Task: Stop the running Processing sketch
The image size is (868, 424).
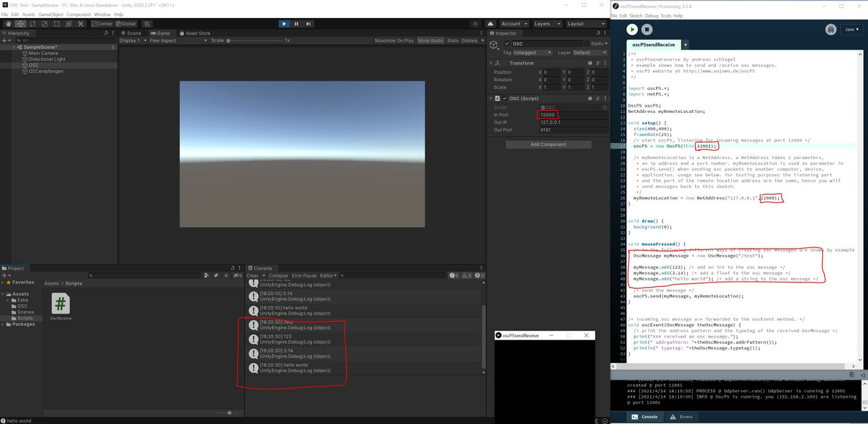Action: pyautogui.click(x=647, y=30)
